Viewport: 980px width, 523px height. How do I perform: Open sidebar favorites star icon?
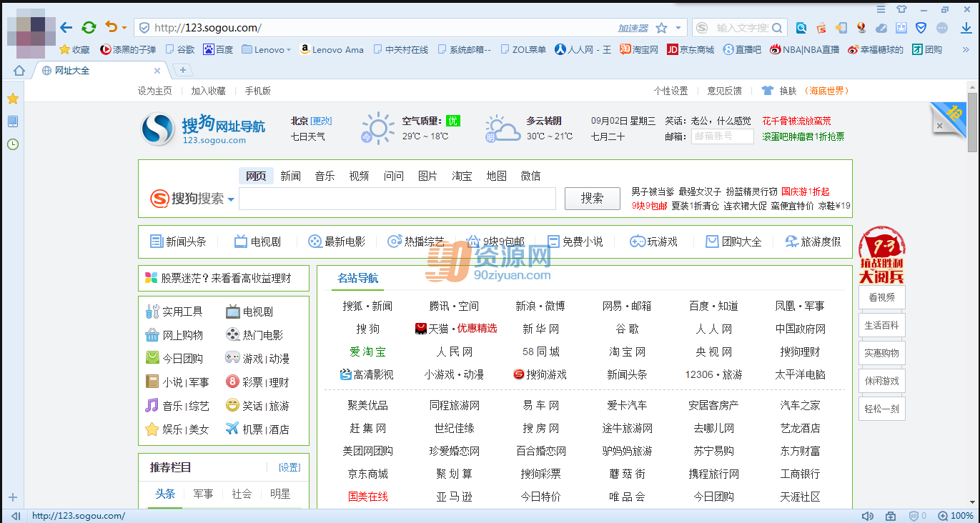point(12,99)
